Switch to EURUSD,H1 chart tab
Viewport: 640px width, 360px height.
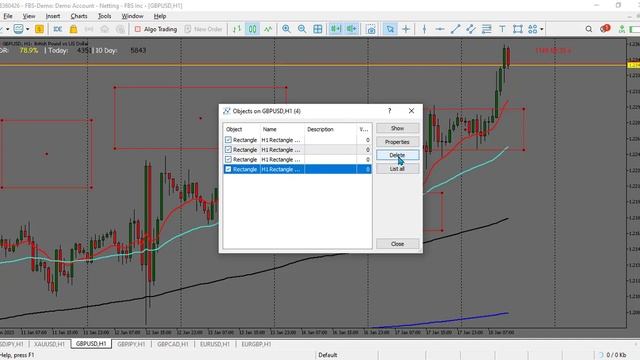coord(215,344)
